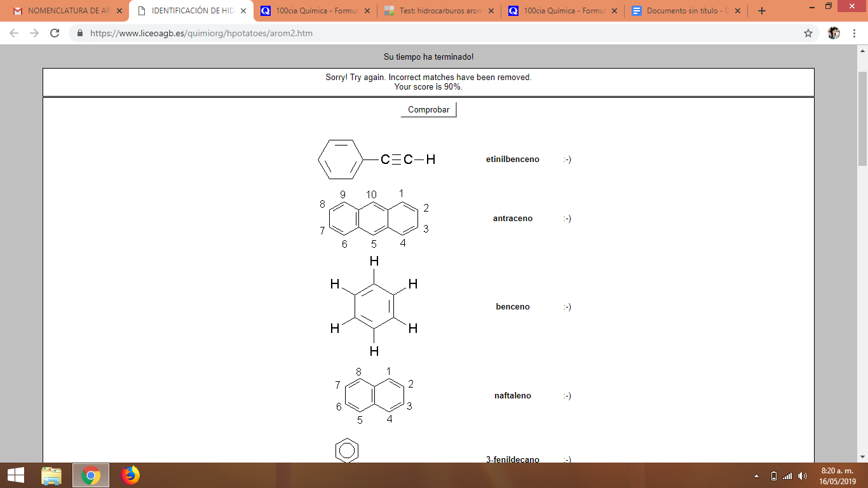Go forward to next page

[x=34, y=33]
